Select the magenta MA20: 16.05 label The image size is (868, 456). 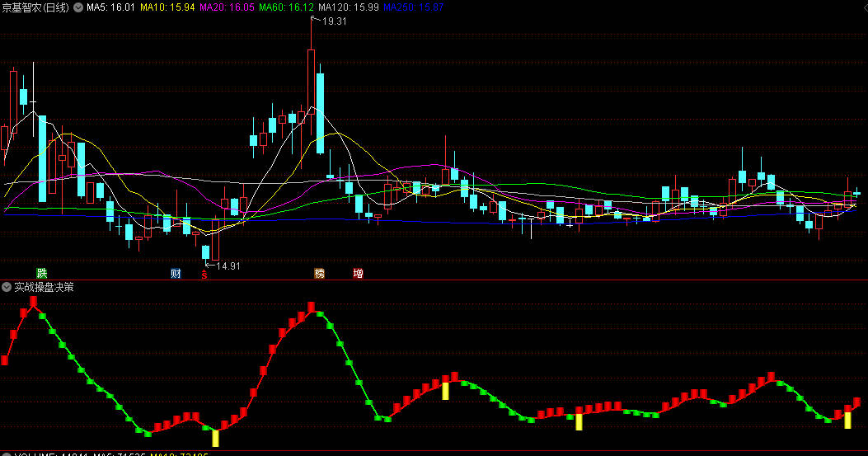(x=227, y=7)
